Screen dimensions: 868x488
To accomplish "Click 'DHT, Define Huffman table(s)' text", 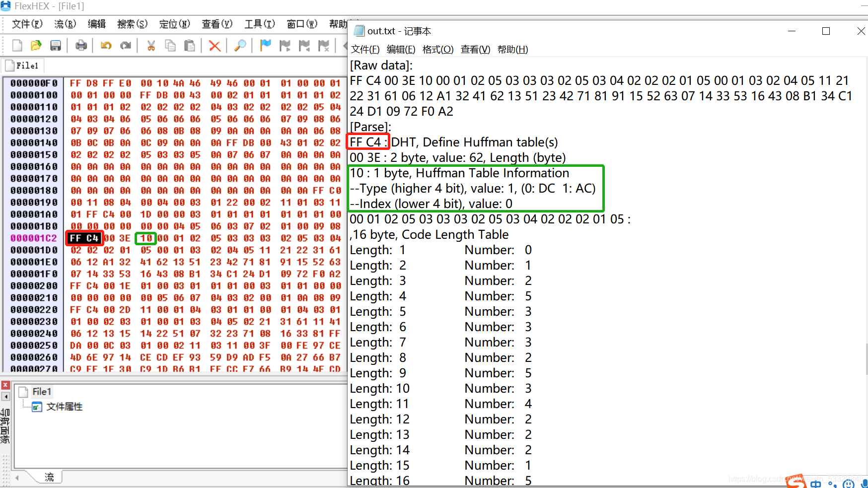I will point(474,142).
